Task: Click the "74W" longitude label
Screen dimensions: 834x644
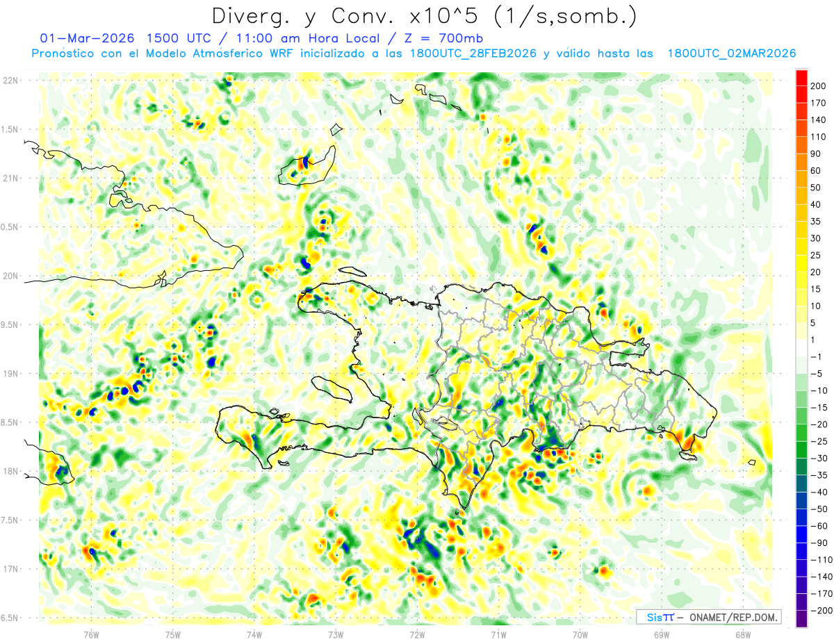Action: (254, 634)
